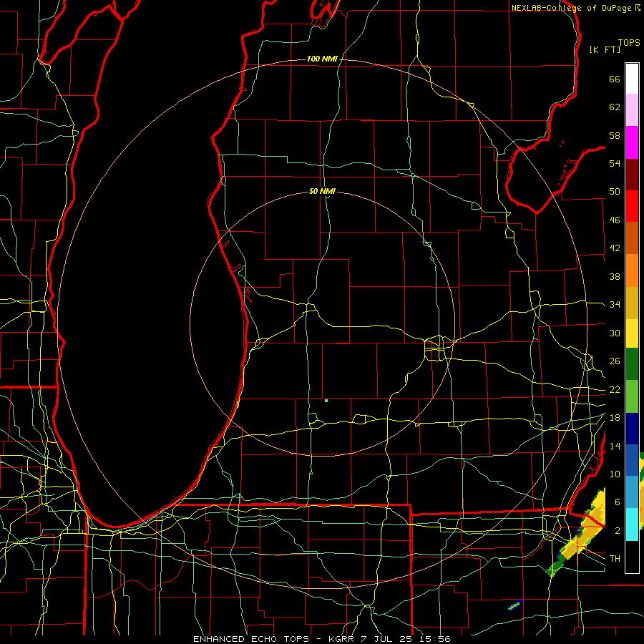Viewport: 644px width, 644px height.
Task: Click the 38 legend label
Action: coord(615,276)
